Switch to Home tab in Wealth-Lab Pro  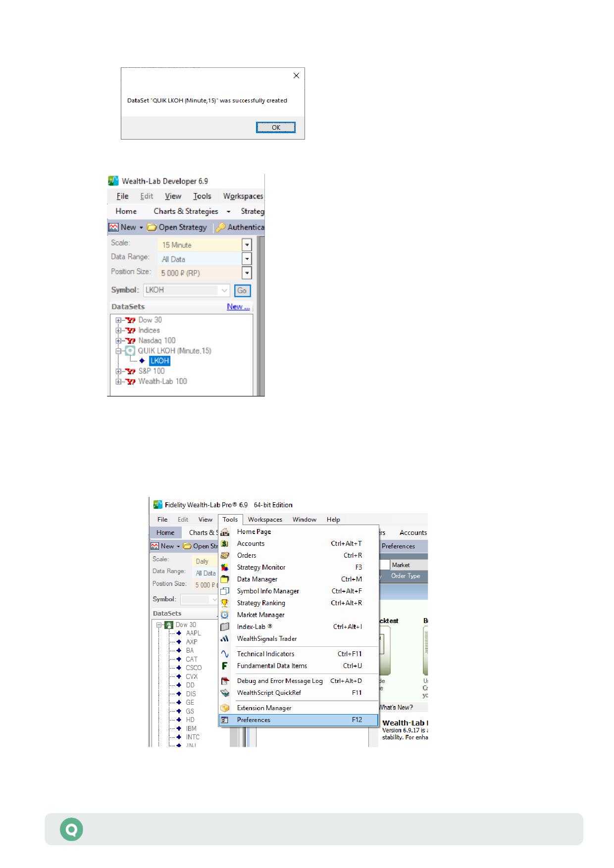[x=165, y=533]
